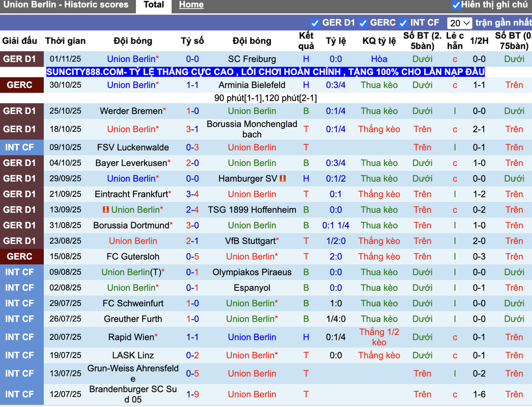Click the '90 phút[1-1],120 phút[2-1]' note

[265, 98]
